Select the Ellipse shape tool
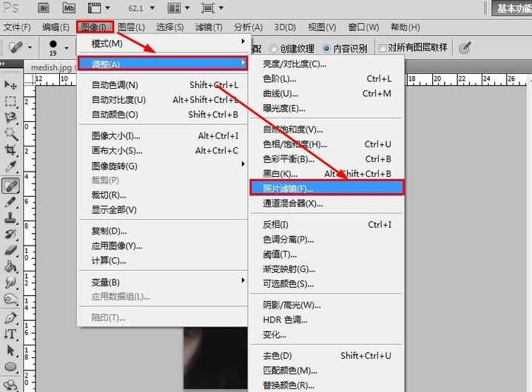This screenshot has height=392, width=532. (x=10, y=367)
